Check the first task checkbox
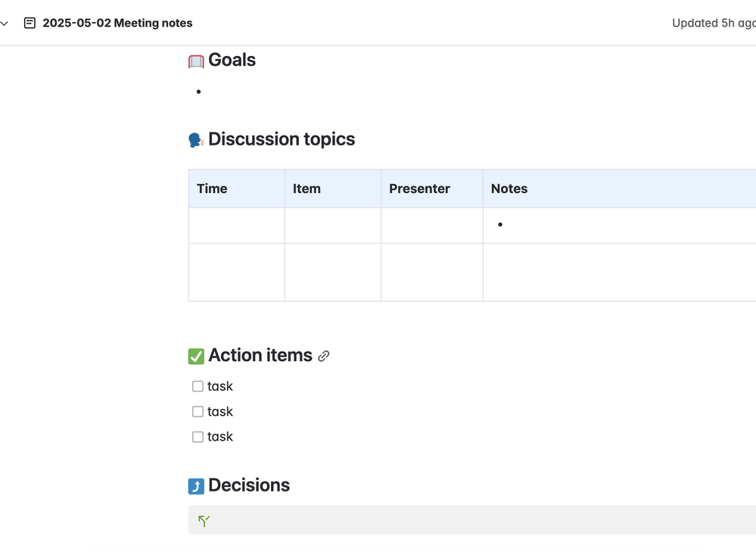 coord(198,386)
